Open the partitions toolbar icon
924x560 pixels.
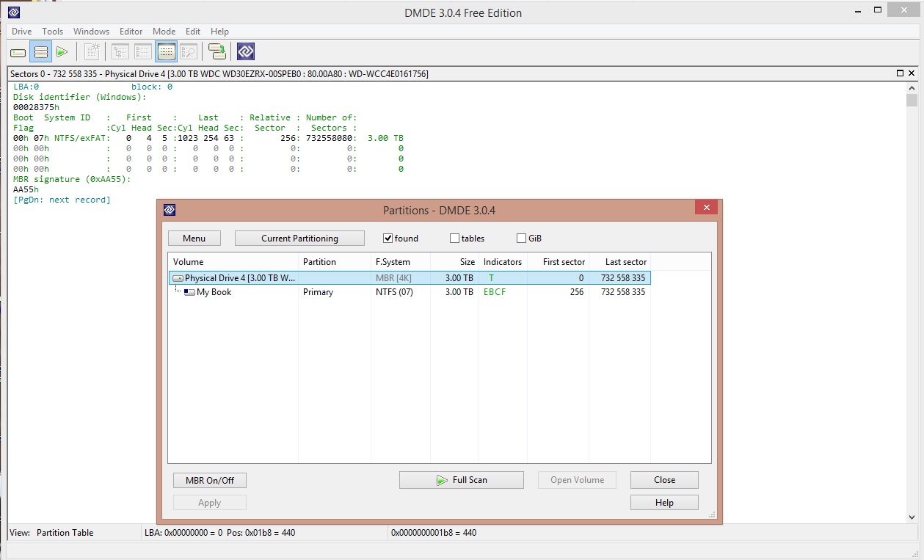[41, 52]
